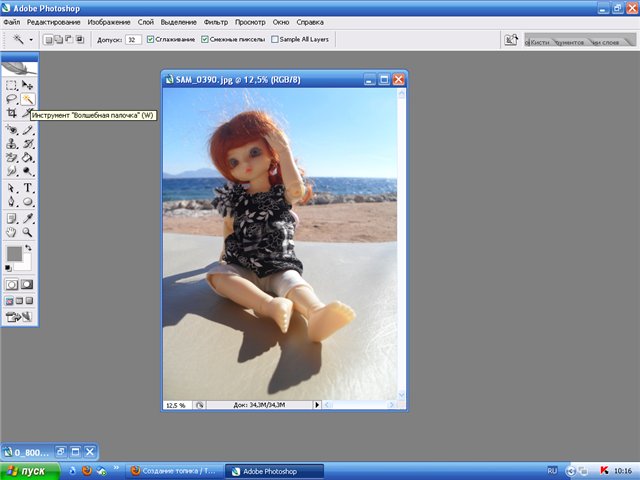Open the Изображение menu

(x=108, y=21)
